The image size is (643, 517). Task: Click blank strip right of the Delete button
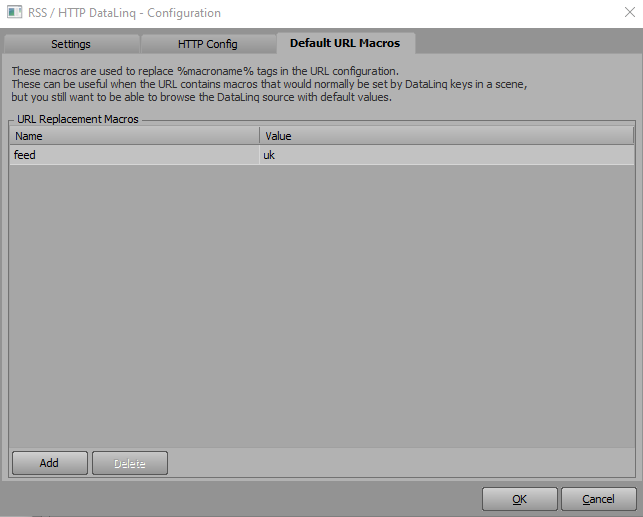coord(401,463)
